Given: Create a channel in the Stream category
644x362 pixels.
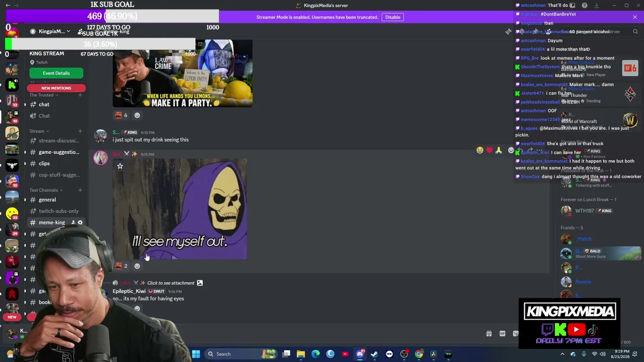Looking at the screenshot, I should pyautogui.click(x=80, y=131).
